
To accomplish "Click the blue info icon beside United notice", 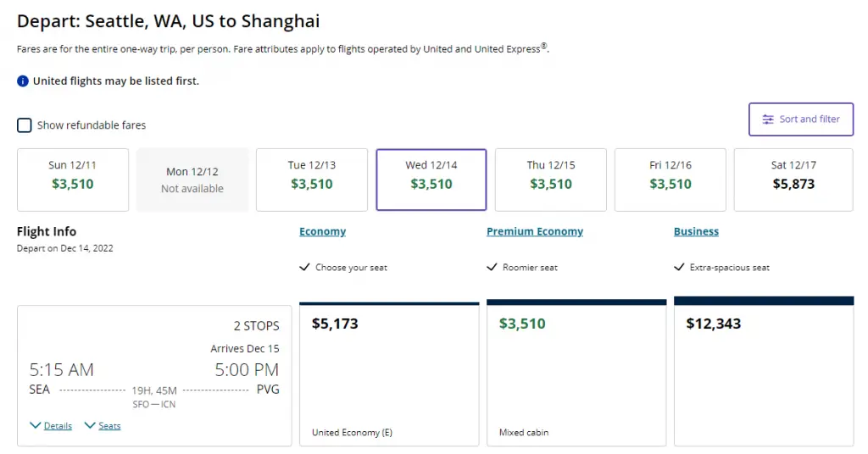I will click(x=23, y=81).
